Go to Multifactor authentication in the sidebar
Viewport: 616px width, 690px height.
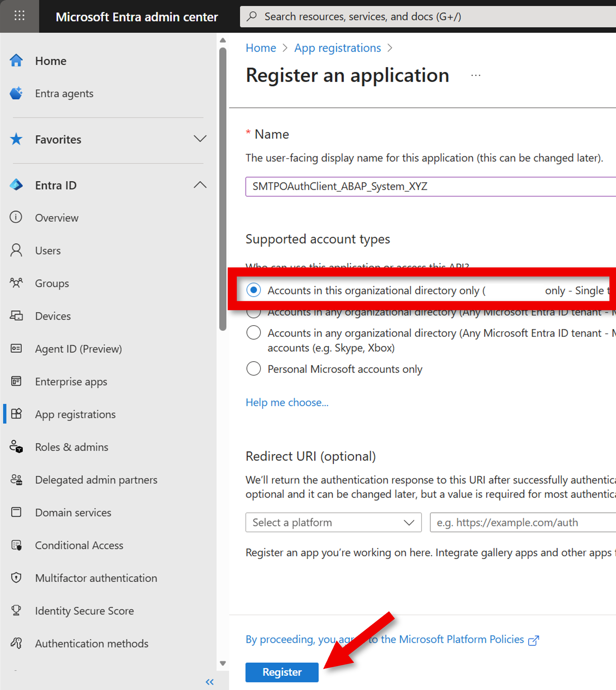pos(96,578)
